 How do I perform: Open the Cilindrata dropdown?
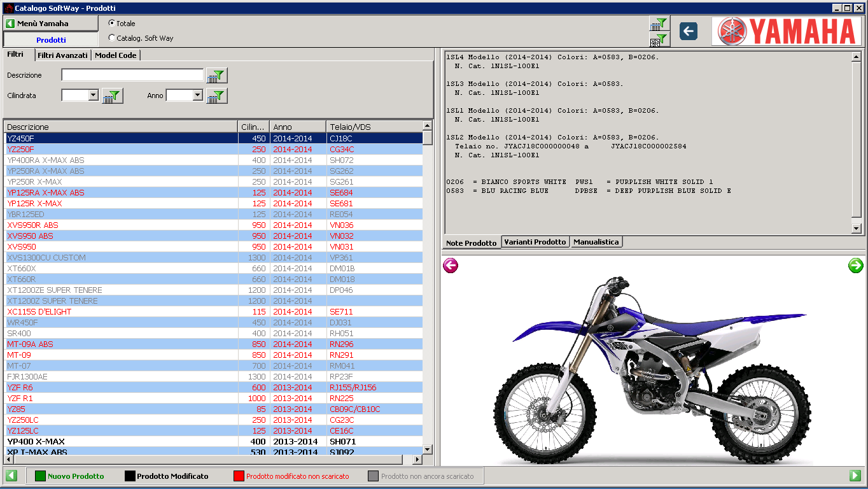pyautogui.click(x=93, y=96)
